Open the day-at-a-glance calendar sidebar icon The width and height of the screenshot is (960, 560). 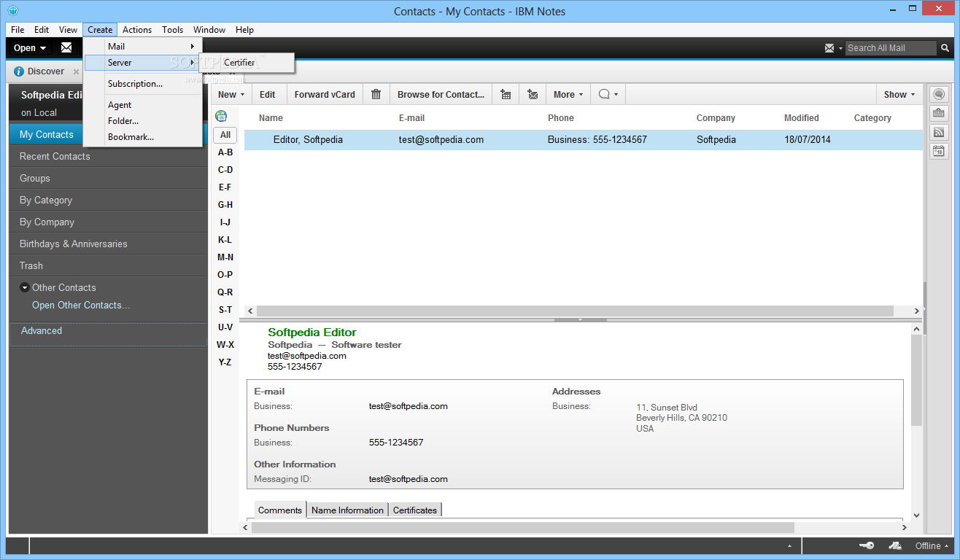pyautogui.click(x=938, y=151)
